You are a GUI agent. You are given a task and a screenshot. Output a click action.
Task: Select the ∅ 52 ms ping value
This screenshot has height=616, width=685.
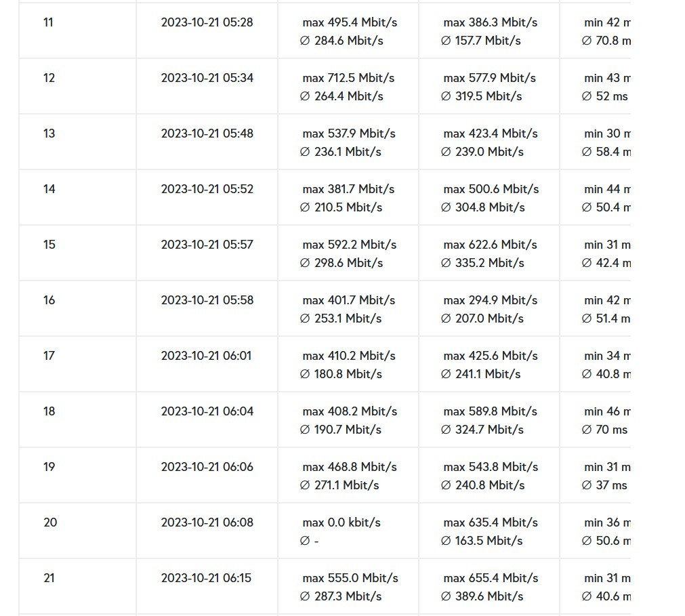tap(604, 96)
